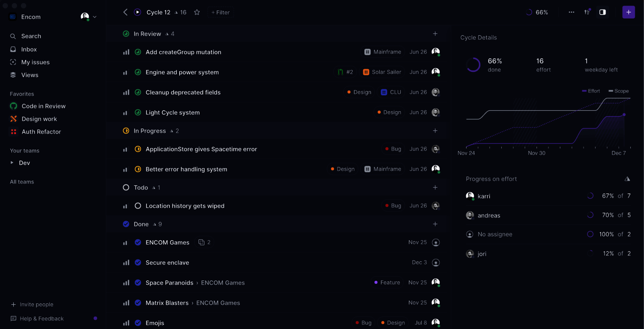
Task: Open the workspace dropdown next to Encom
Action: (95, 16)
